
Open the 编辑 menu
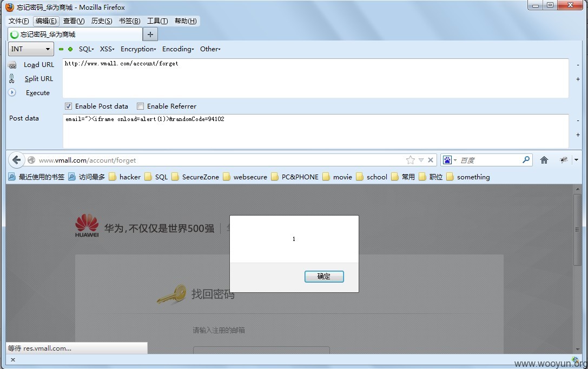coord(46,21)
